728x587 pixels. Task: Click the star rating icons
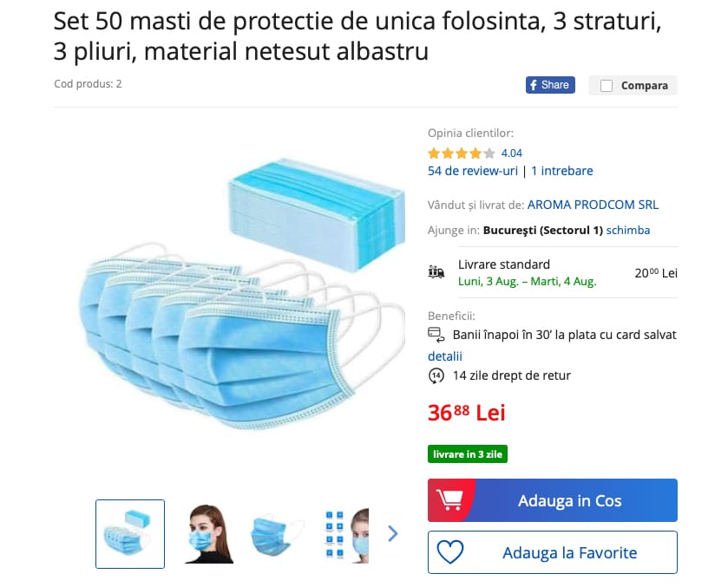(x=461, y=153)
